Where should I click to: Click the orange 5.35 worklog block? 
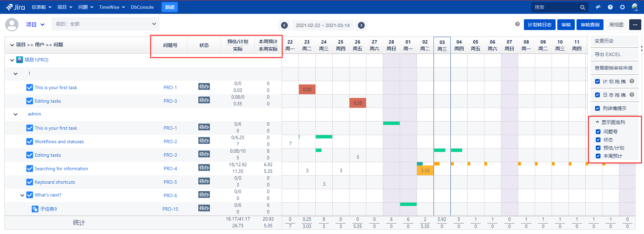[425, 171]
